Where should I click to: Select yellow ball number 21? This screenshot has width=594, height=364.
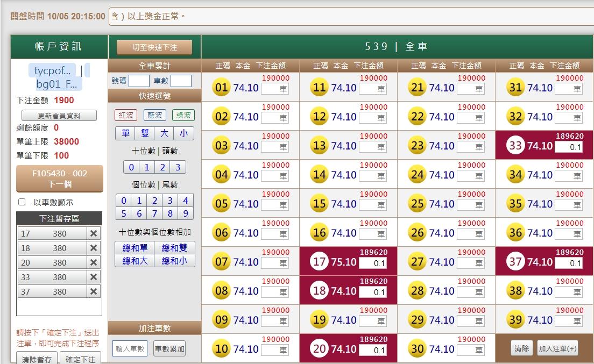(x=417, y=88)
